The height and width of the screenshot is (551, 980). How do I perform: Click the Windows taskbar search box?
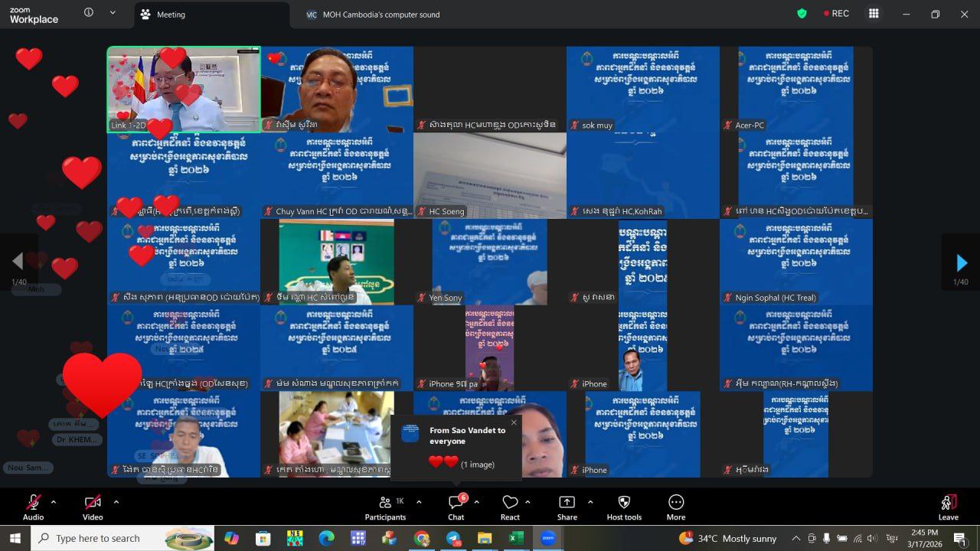click(98, 539)
